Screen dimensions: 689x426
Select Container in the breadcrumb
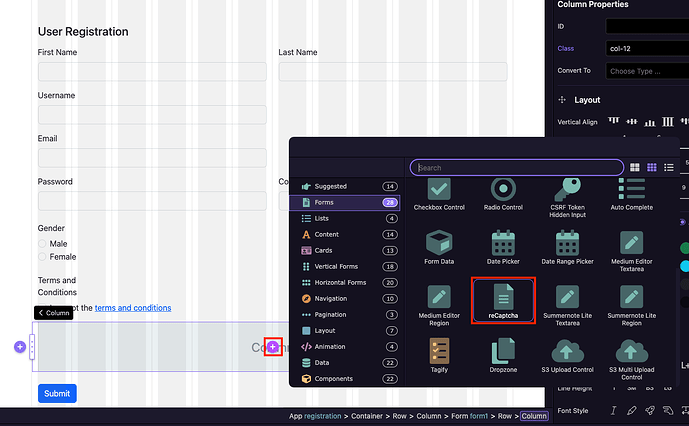[366, 416]
